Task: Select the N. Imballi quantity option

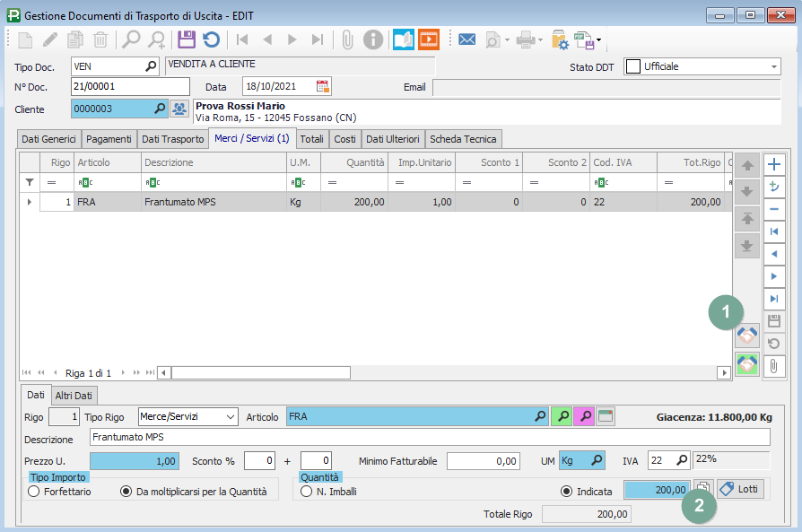Action: pos(306,492)
